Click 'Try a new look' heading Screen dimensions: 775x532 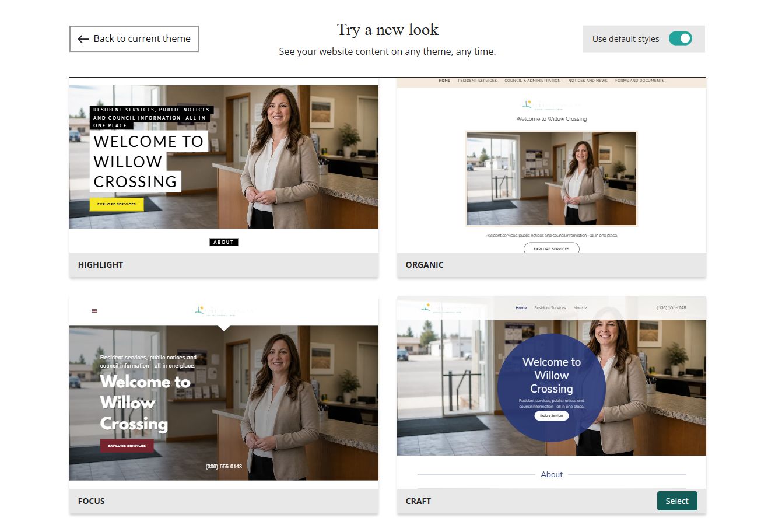(387, 30)
